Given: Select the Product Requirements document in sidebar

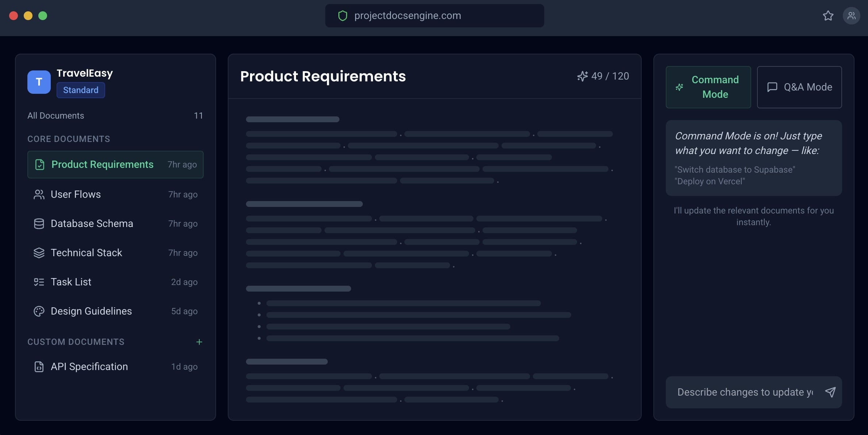Looking at the screenshot, I should [102, 165].
